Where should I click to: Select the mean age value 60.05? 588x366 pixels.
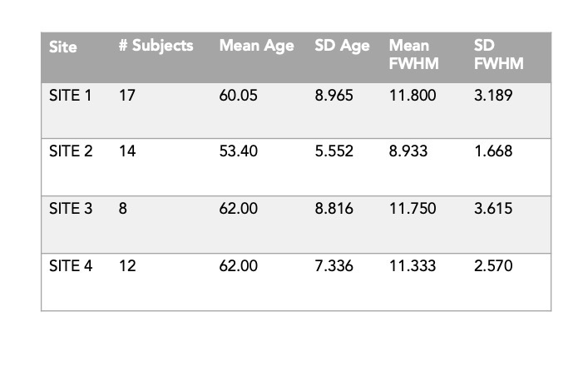(x=238, y=96)
